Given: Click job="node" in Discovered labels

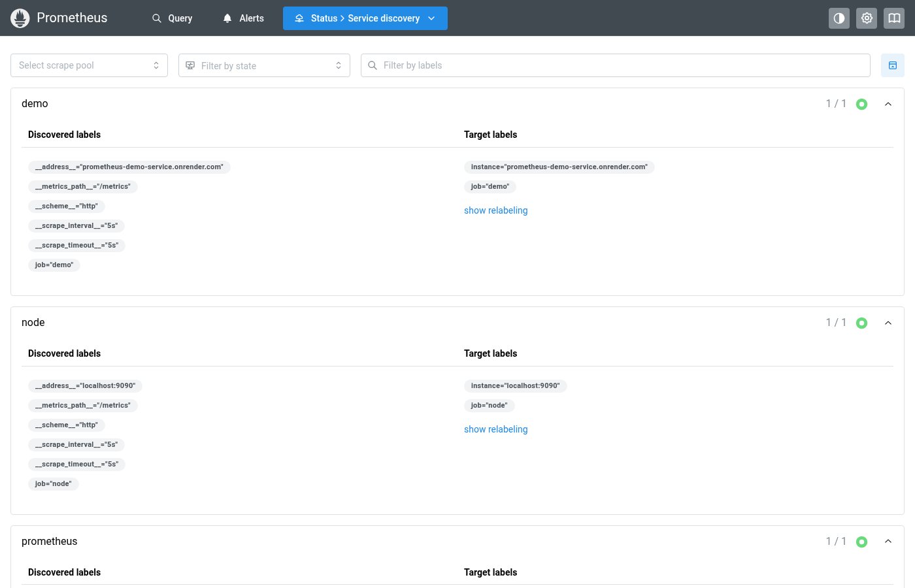Looking at the screenshot, I should pos(54,484).
